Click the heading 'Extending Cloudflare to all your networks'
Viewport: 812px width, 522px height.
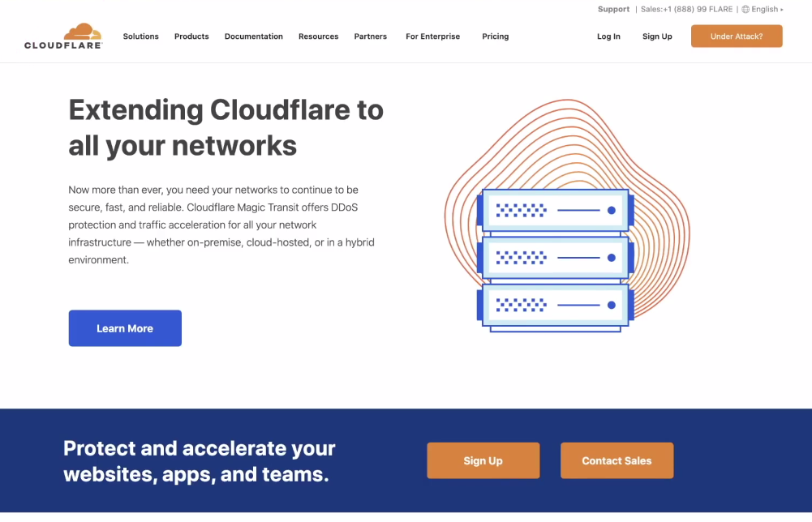226,128
